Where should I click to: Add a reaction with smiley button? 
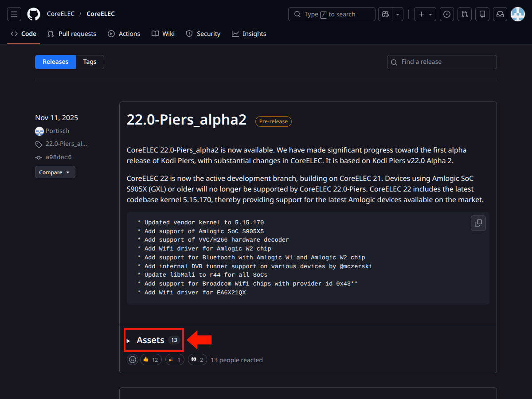pos(133,360)
